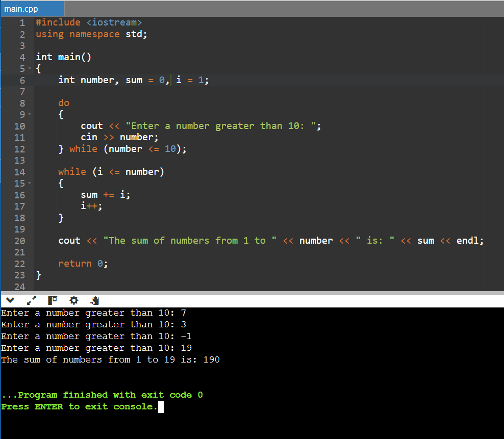Click '...Program finished with exit code 0'
Viewport: 504px width, 439px height.
click(102, 395)
